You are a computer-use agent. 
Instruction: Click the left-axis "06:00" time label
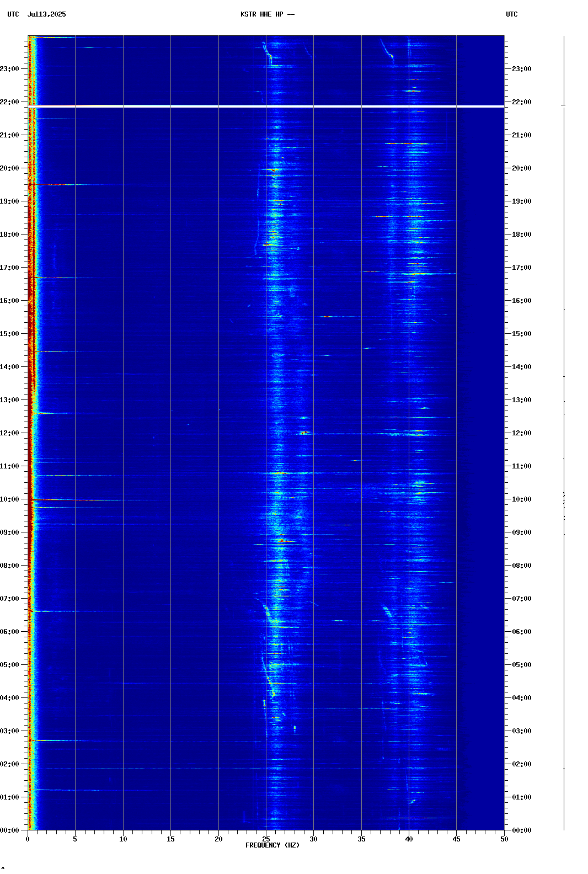pos(9,632)
